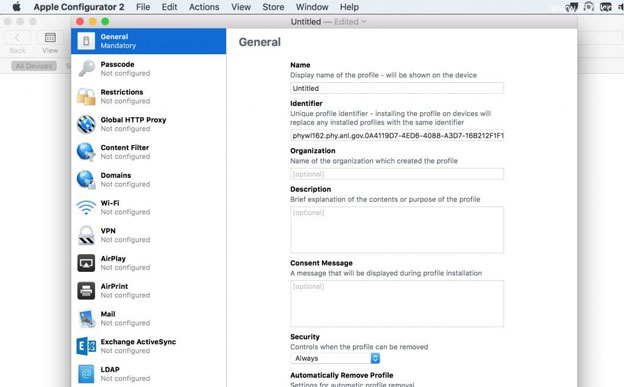Screen dimensions: 624x387
Task: Open the Help menu
Action: [x=349, y=7]
